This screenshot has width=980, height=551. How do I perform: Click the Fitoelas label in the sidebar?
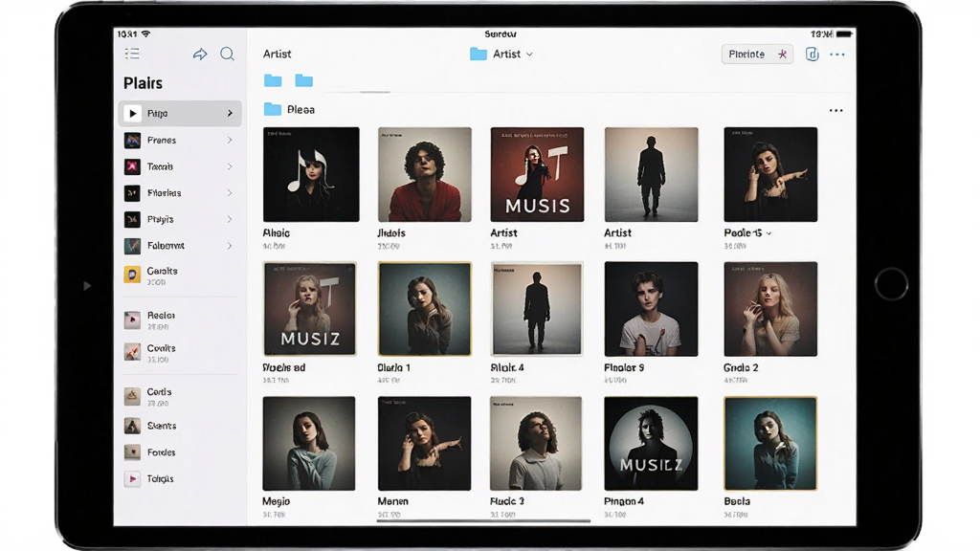coord(165,193)
